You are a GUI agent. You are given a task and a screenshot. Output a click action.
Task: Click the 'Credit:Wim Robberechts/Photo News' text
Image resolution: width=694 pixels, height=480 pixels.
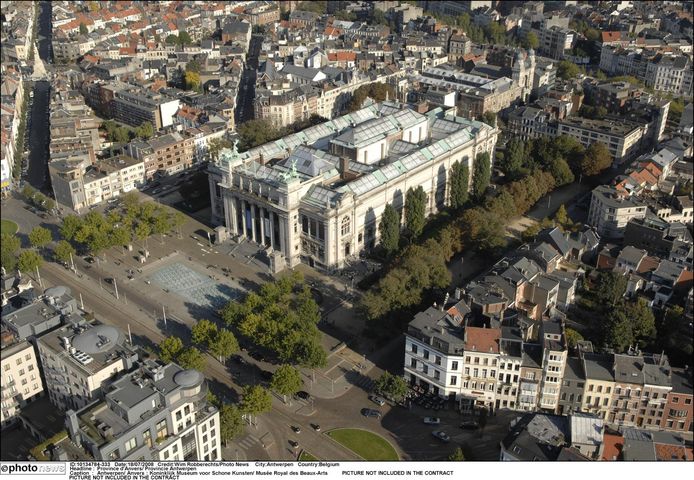203,465
